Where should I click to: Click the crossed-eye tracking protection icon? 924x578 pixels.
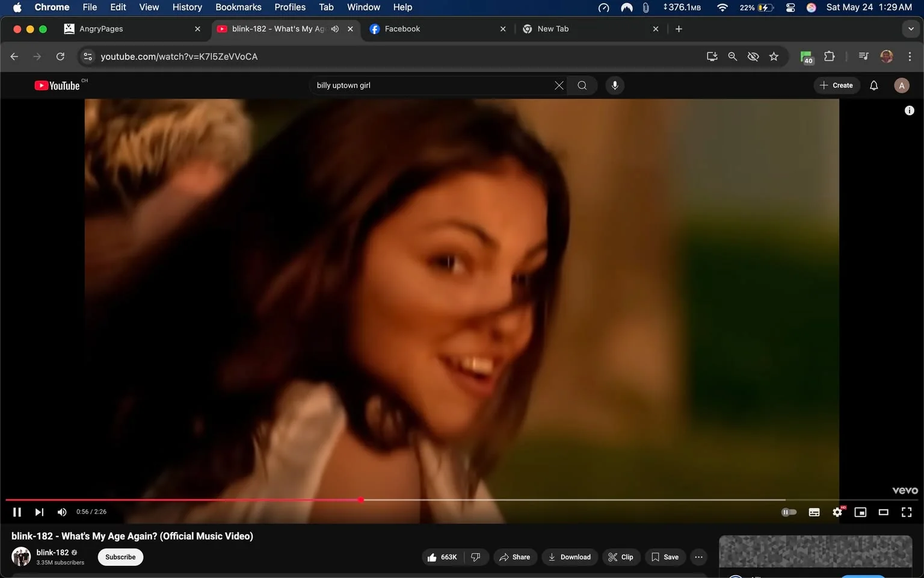(753, 57)
